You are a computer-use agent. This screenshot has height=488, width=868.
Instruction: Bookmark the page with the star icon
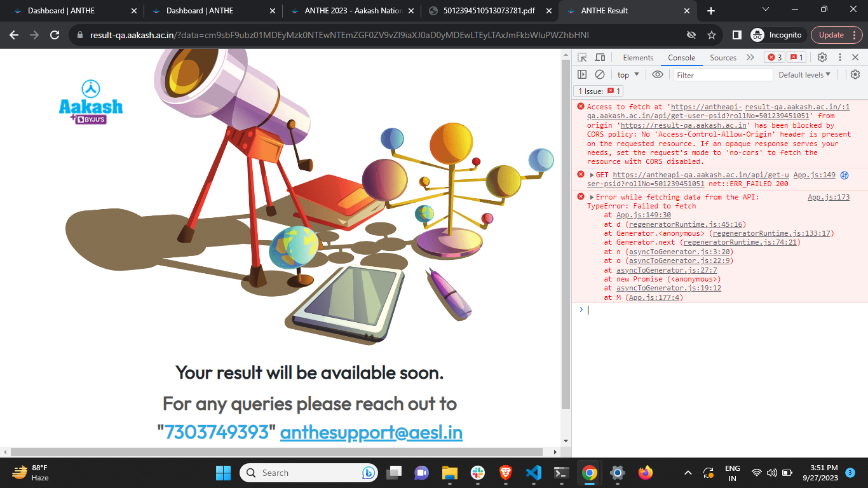[712, 35]
